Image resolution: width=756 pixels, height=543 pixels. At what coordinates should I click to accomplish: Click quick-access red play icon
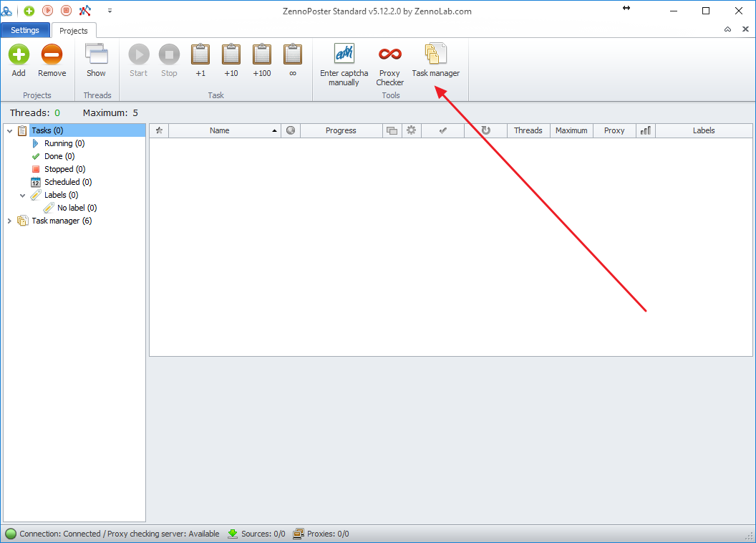coord(48,10)
